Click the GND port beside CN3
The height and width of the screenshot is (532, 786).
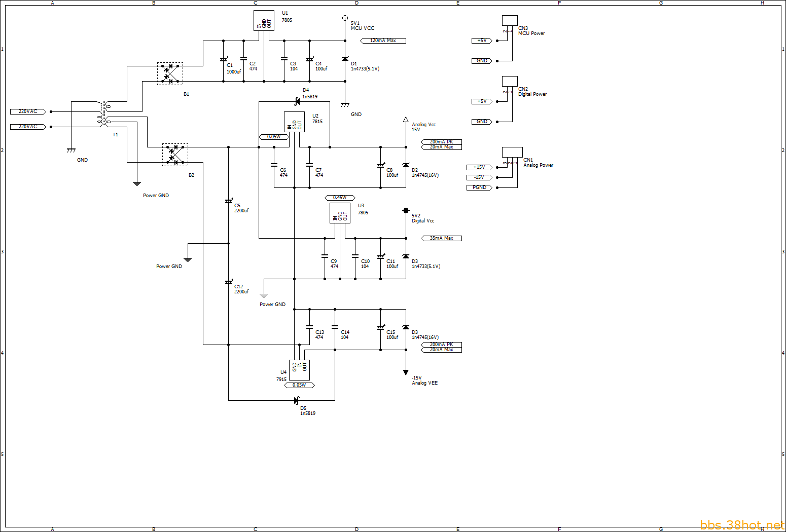[482, 61]
